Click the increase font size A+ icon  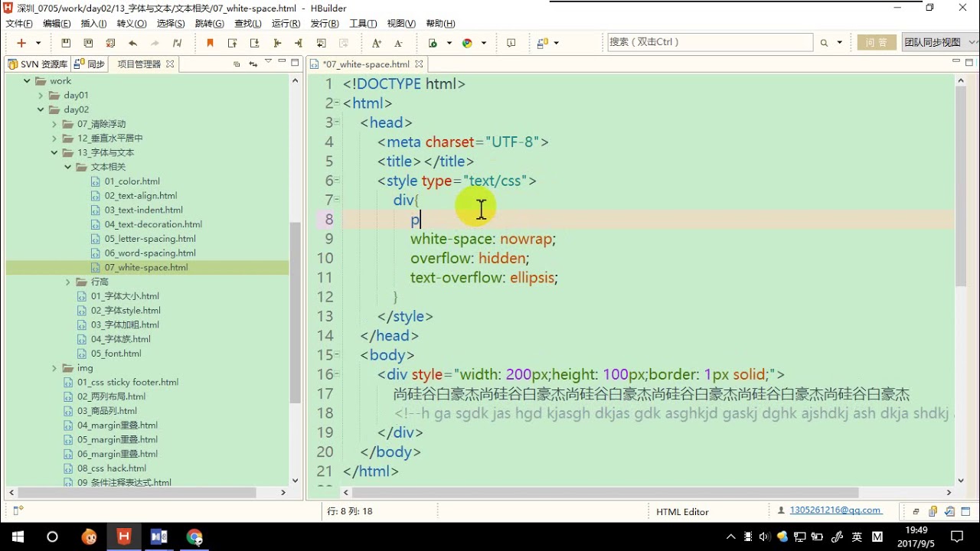tap(376, 43)
